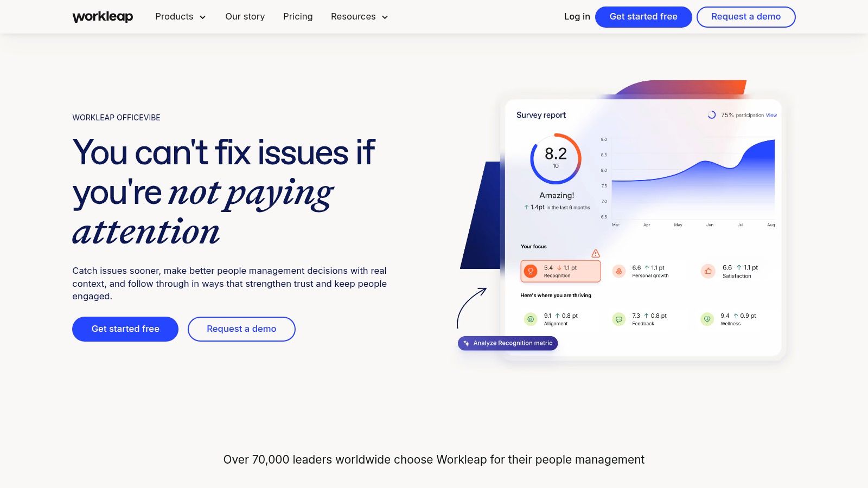Screen dimensions: 868x488
Task: Click the Personal growth icon
Action: 619,271
